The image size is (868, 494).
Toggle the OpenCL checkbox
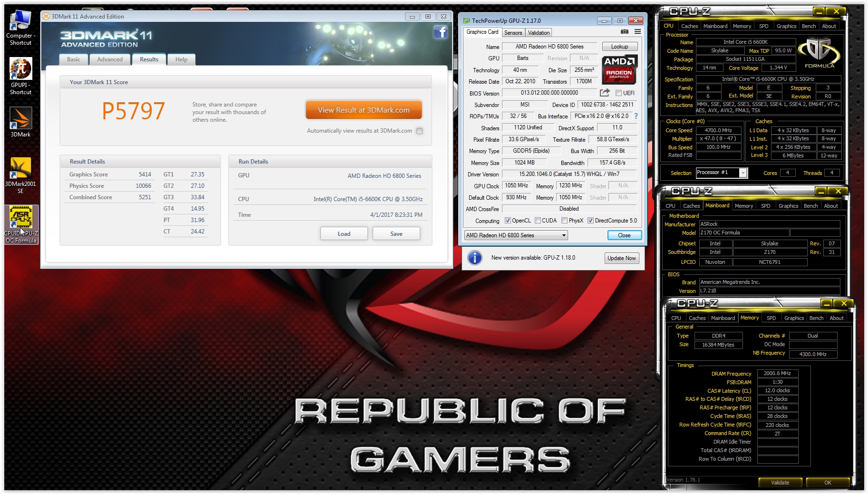508,221
